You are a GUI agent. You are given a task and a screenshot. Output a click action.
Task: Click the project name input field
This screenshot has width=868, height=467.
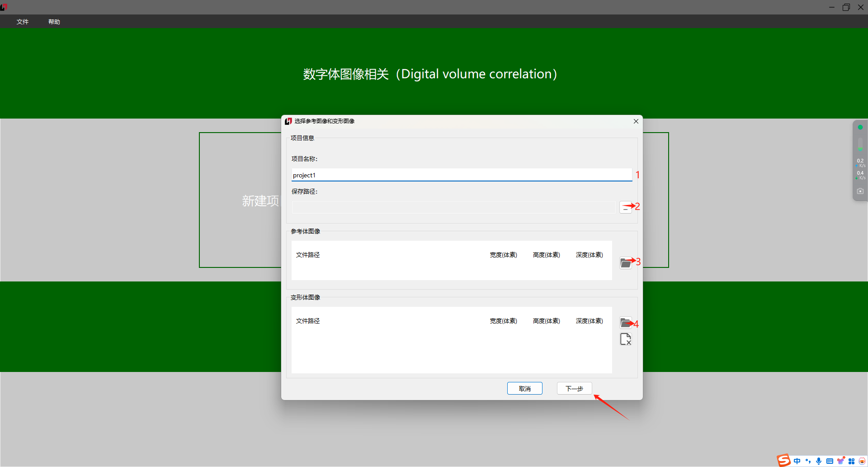pyautogui.click(x=461, y=175)
